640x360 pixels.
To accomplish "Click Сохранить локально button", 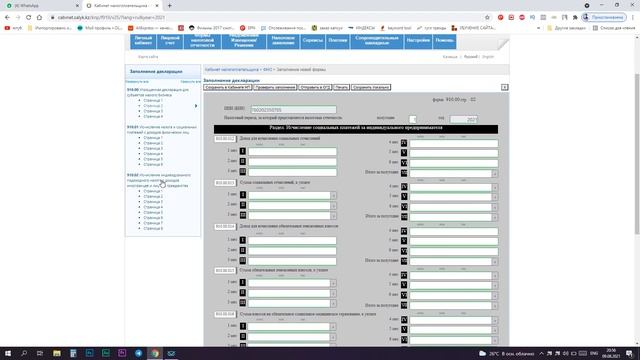I will [371, 87].
